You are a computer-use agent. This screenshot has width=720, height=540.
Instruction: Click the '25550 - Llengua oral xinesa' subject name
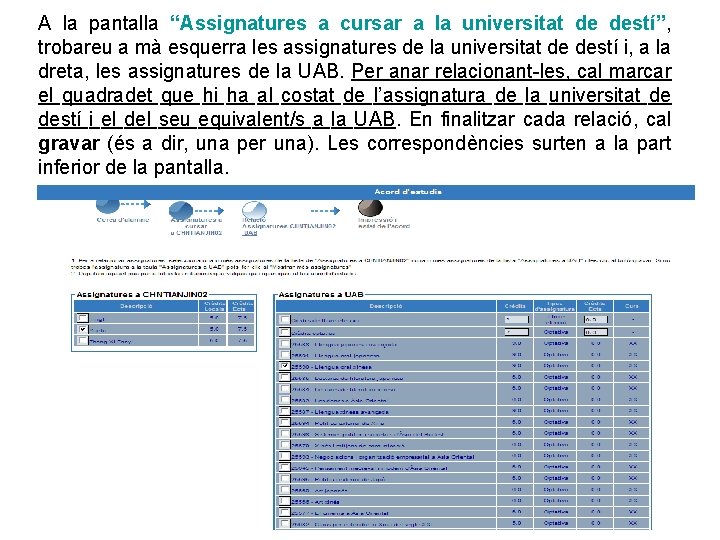pos(331,367)
